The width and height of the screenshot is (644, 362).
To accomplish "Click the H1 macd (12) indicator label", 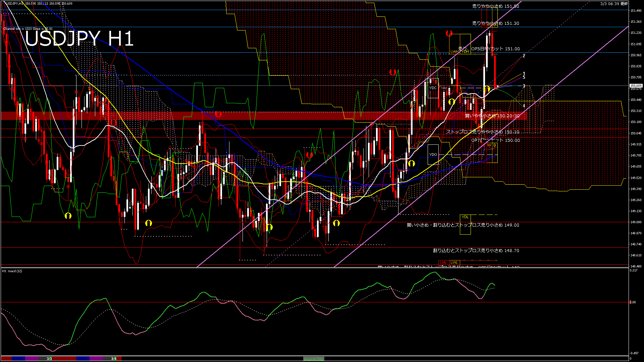I will (x=12, y=271).
